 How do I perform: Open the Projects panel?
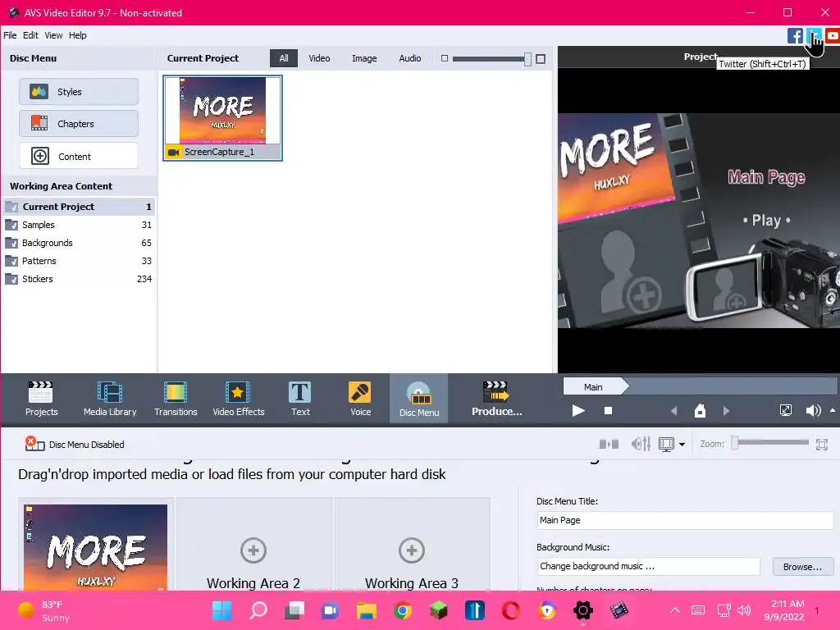point(41,399)
